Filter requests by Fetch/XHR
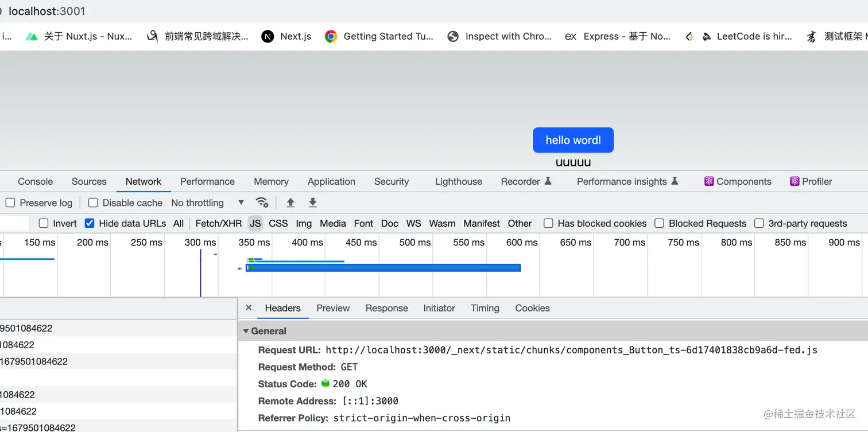Viewport: 868px width, 432px height. click(219, 223)
